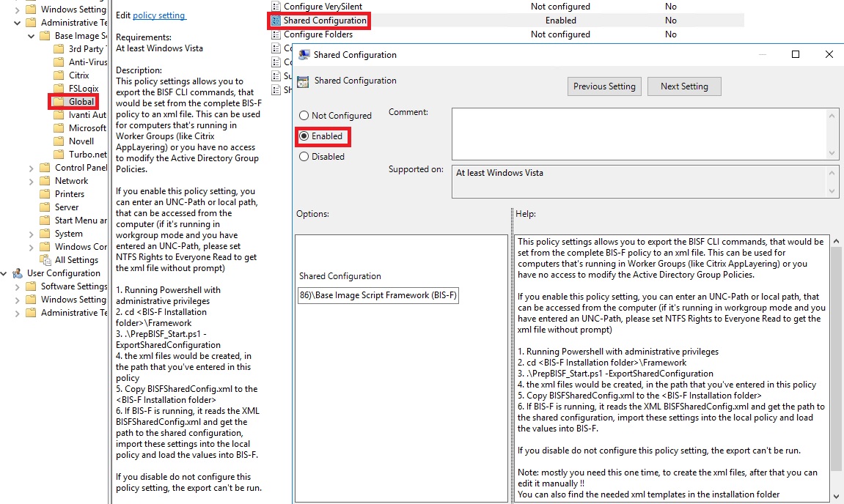844x504 pixels.
Task: Select the Turbo.net folder icon
Action: tap(59, 155)
